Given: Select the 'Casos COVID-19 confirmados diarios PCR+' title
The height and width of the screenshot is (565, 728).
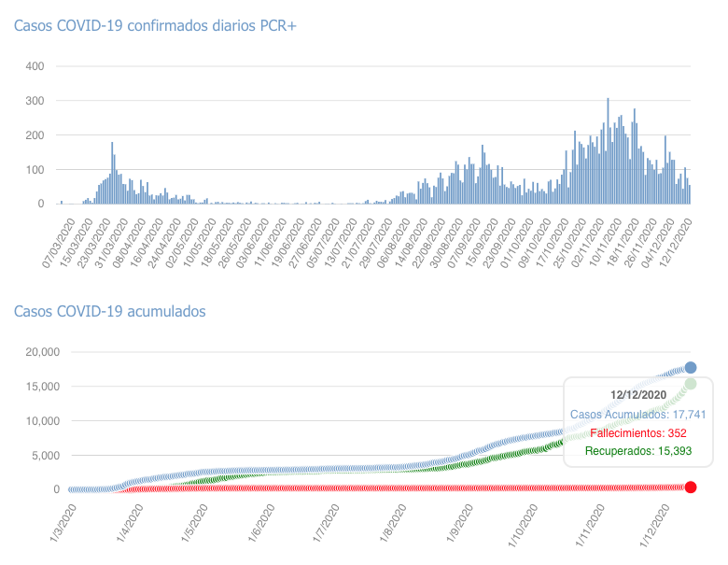Looking at the screenshot, I should pyautogui.click(x=155, y=25).
